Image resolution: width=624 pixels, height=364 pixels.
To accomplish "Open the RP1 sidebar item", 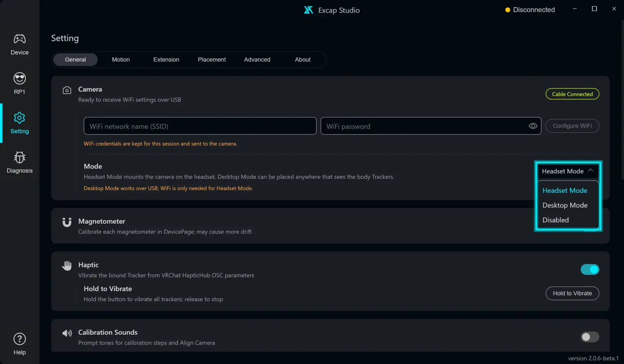I will (x=19, y=84).
